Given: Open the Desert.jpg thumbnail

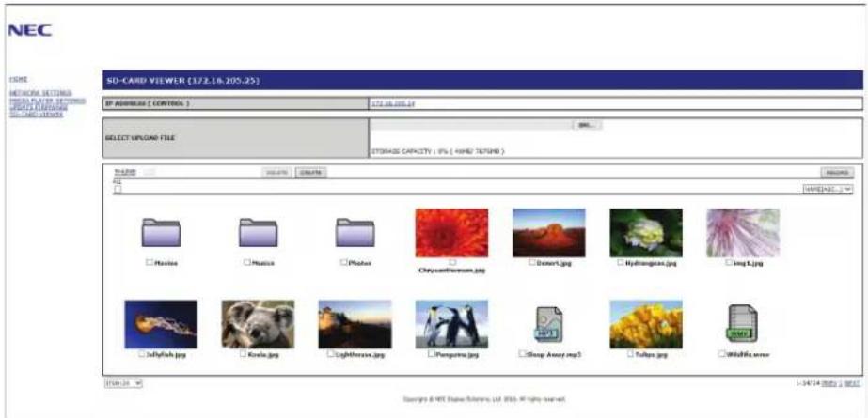Looking at the screenshot, I should 548,233.
